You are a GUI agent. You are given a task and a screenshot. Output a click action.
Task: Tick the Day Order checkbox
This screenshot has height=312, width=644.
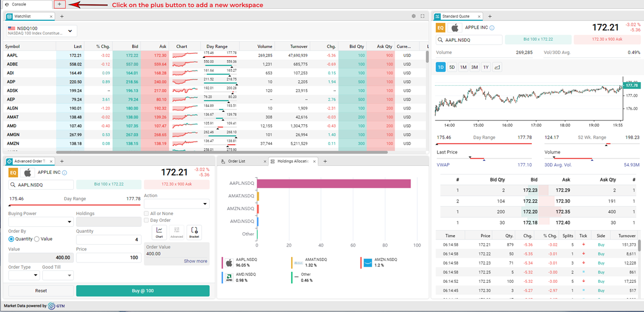coord(146,220)
